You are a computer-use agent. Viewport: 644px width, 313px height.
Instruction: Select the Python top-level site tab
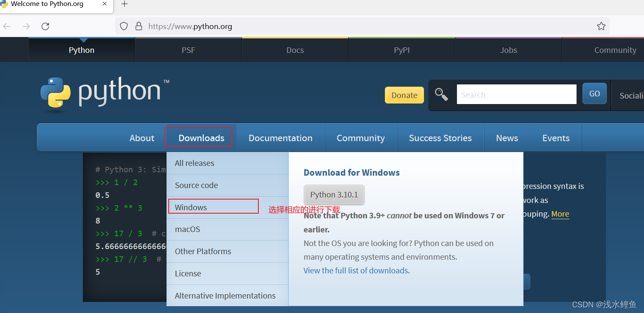pyautogui.click(x=82, y=50)
